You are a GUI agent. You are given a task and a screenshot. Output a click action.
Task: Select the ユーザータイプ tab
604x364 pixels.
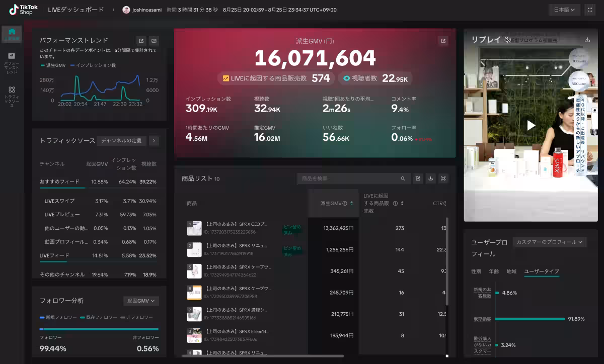point(542,271)
